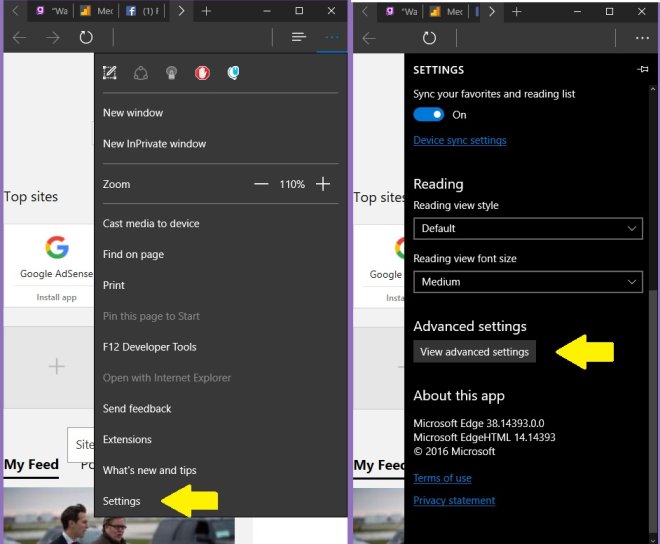The image size is (660, 544).
Task: Switch to the first "Wa" tab in left window
Action: pos(53,11)
